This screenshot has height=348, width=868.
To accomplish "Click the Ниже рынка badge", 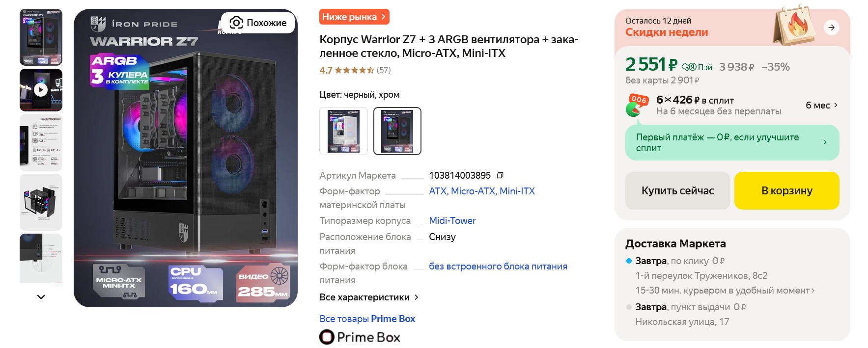I will (x=354, y=17).
